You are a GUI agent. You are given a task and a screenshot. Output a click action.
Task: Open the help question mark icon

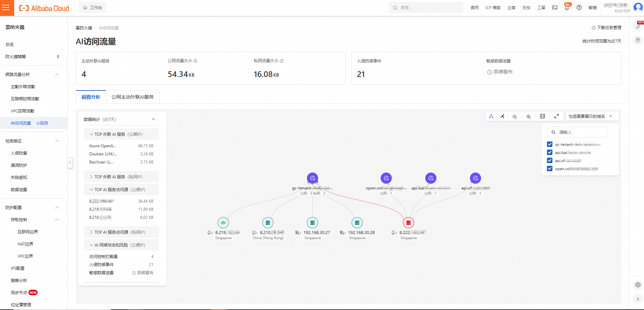point(579,7)
